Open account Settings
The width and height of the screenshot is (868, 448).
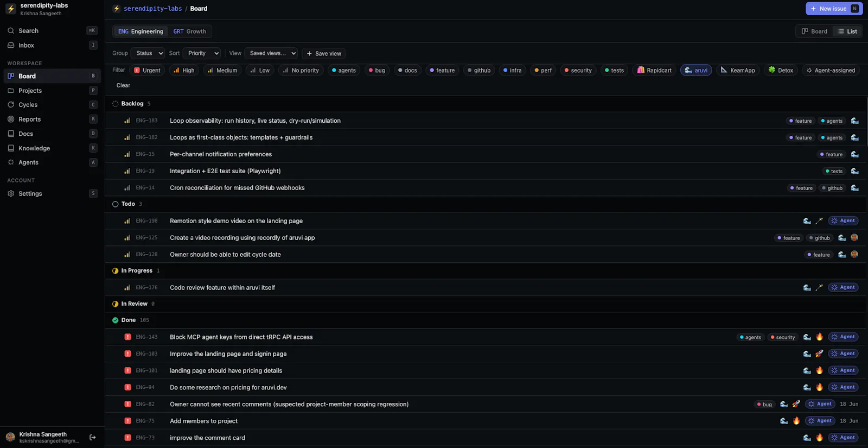click(x=52, y=194)
